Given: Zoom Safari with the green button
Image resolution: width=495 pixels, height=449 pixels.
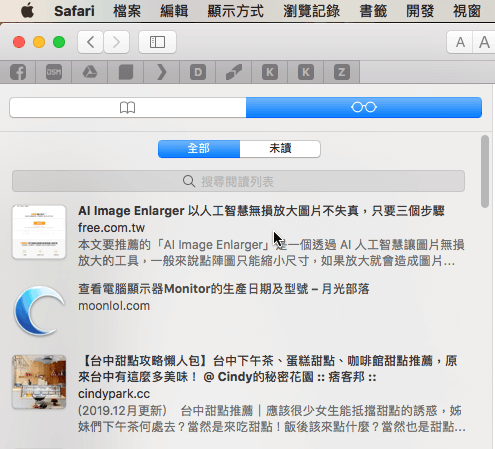Looking at the screenshot, I should 59,42.
